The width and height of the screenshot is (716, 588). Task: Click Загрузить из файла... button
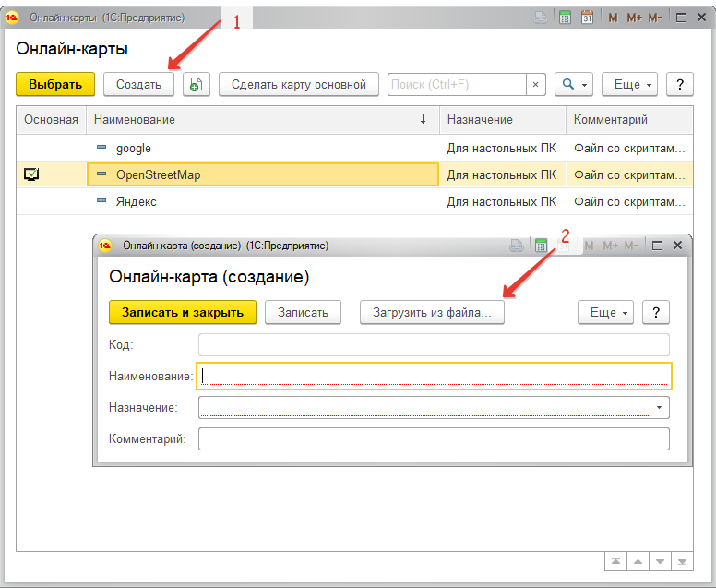point(432,313)
